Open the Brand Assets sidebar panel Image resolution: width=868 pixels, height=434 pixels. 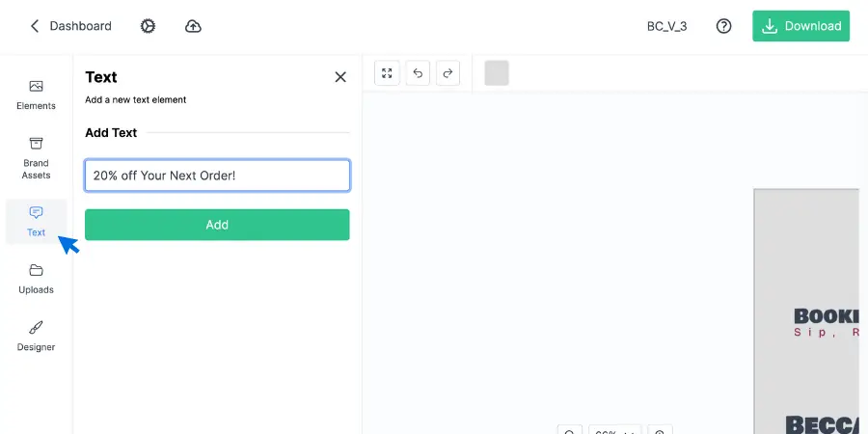point(36,158)
